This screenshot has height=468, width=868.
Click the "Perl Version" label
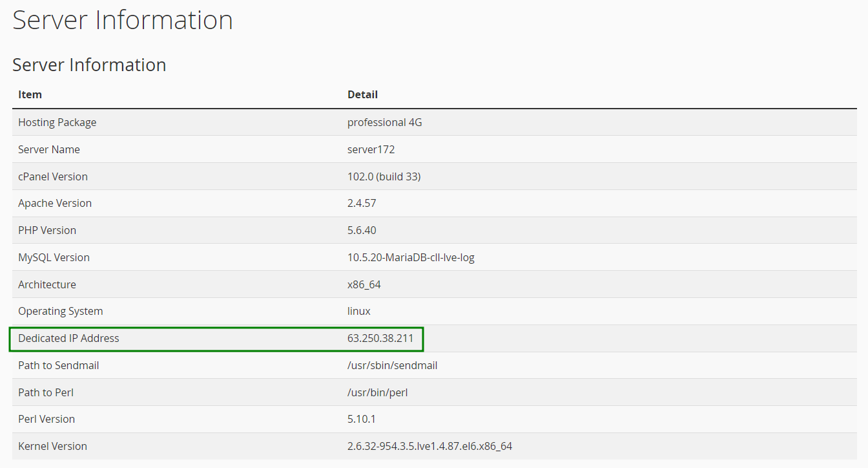[x=46, y=419]
